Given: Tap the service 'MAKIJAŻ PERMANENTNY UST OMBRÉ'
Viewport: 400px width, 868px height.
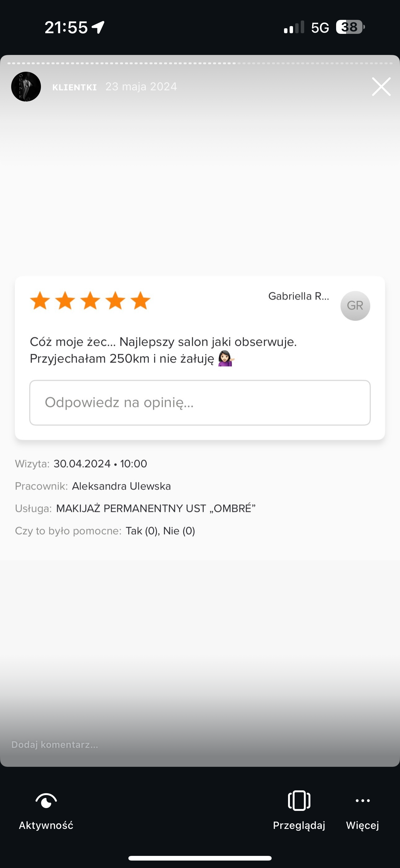Looking at the screenshot, I should 156,509.
